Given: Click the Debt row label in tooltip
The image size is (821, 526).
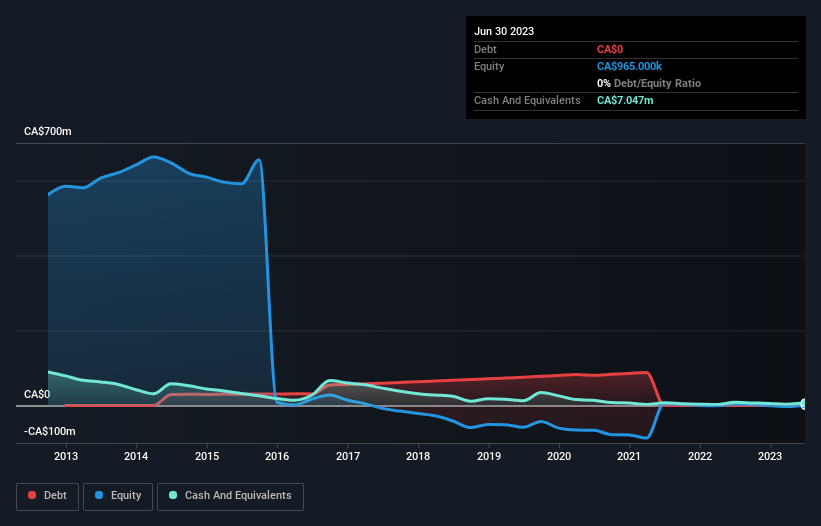Looking at the screenshot, I should 485,49.
